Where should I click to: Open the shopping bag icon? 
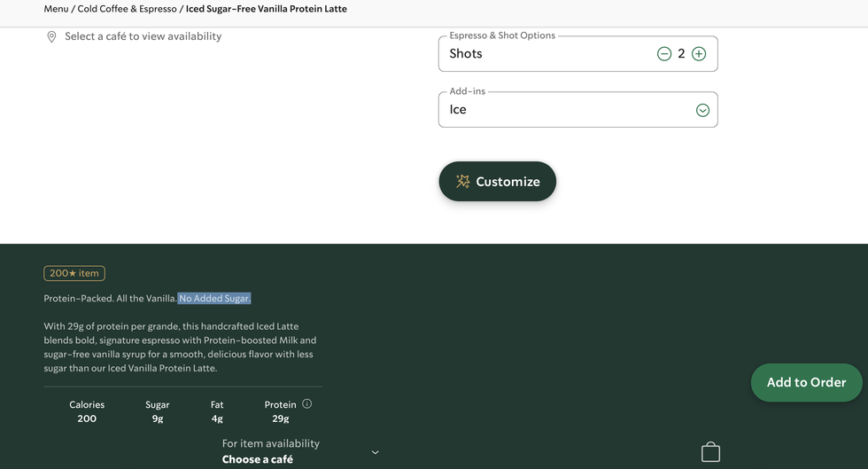(710, 452)
